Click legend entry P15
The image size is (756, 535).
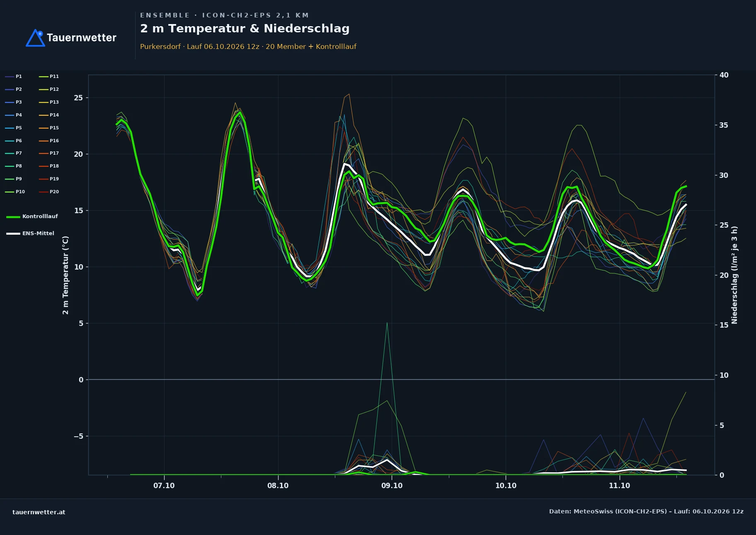49,128
